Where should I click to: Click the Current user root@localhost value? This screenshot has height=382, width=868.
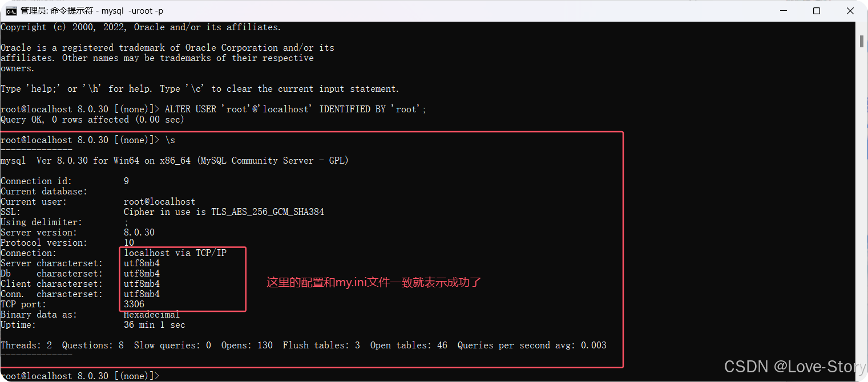pos(159,201)
